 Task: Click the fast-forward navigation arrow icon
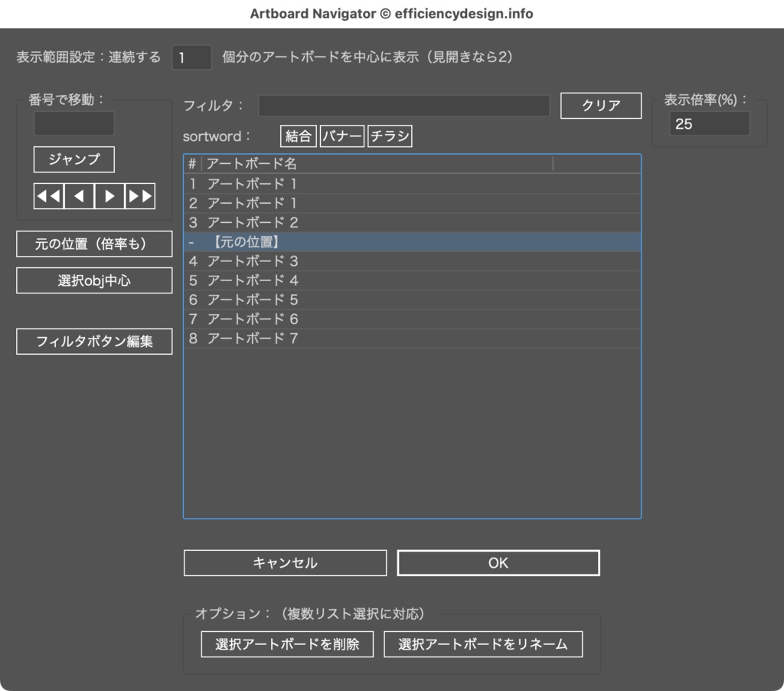click(x=139, y=196)
